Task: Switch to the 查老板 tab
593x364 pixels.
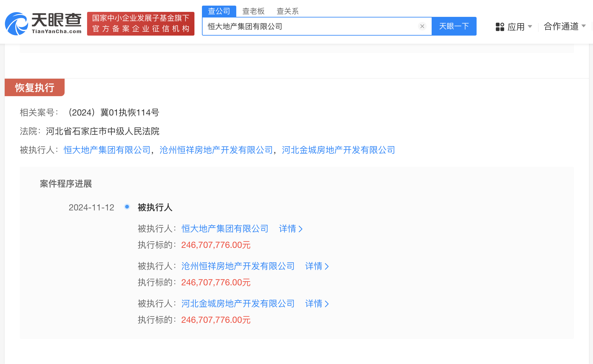Action: 253,11
